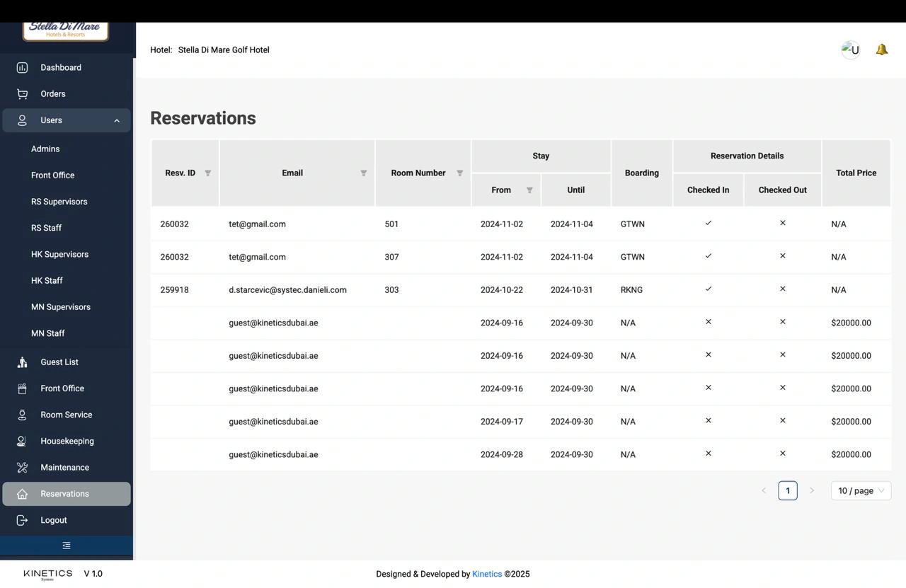Log out via the Logout item
Viewport: 906px width, 588px height.
54,521
